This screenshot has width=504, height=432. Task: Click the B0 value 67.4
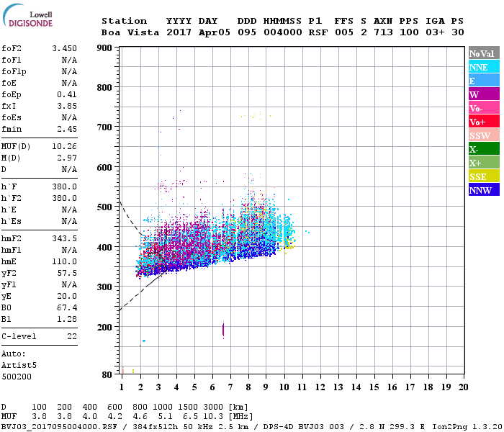(67, 307)
